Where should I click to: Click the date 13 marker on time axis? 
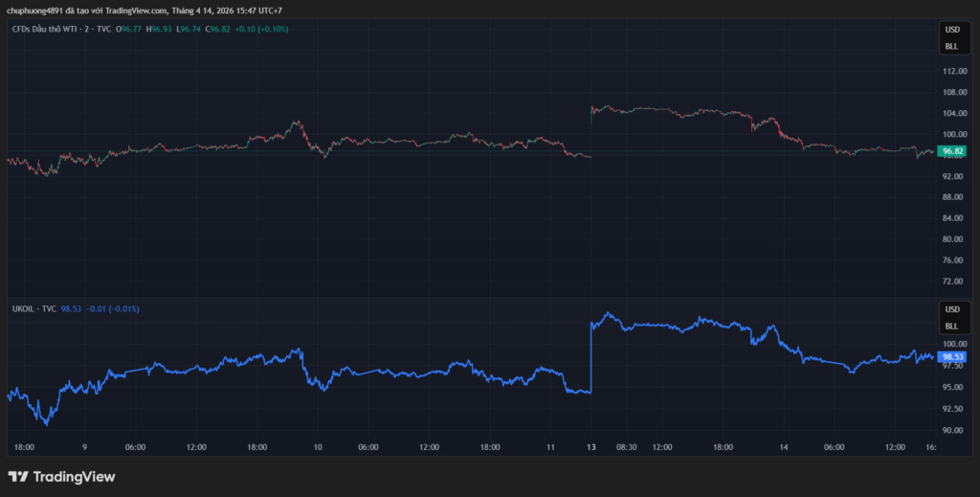(591, 447)
